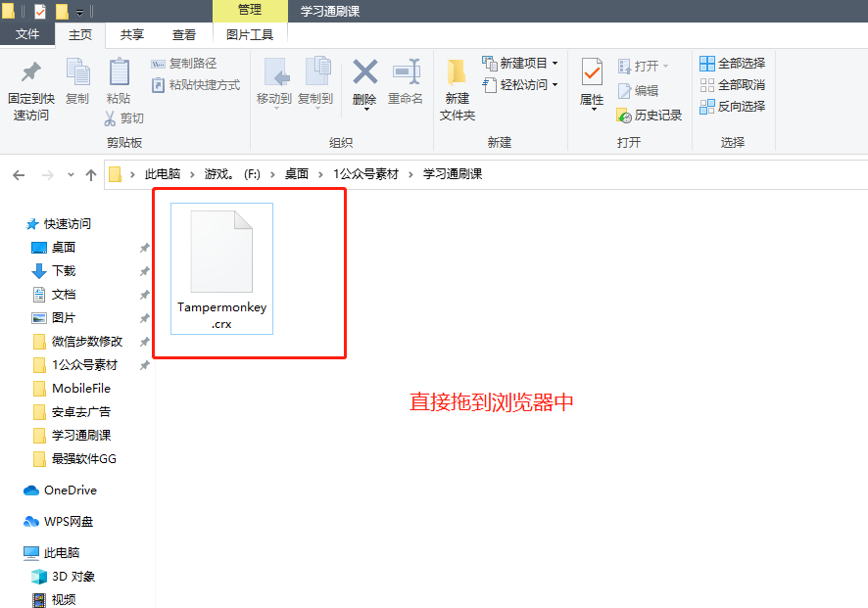Screen dimensions: 868x608
Task: Pin folder to Quick access (固定到快速访问)
Action: 31,90
